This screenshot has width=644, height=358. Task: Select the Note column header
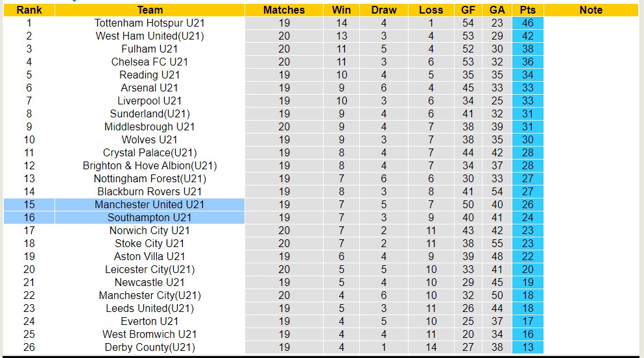(x=591, y=10)
